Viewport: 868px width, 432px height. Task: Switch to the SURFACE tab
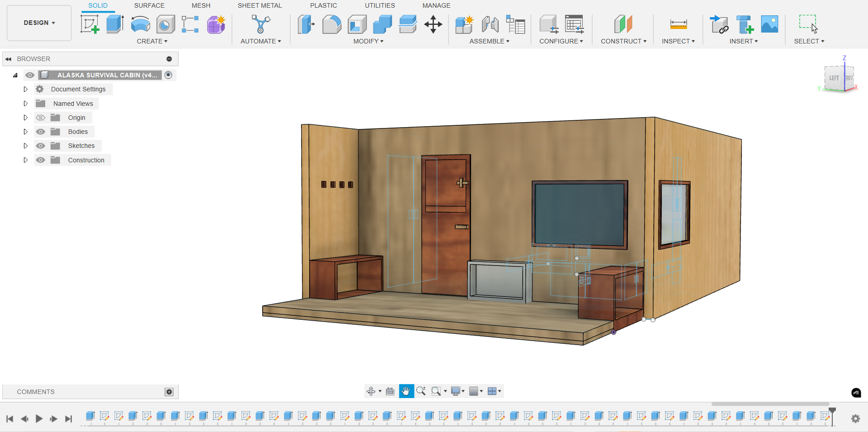[149, 5]
